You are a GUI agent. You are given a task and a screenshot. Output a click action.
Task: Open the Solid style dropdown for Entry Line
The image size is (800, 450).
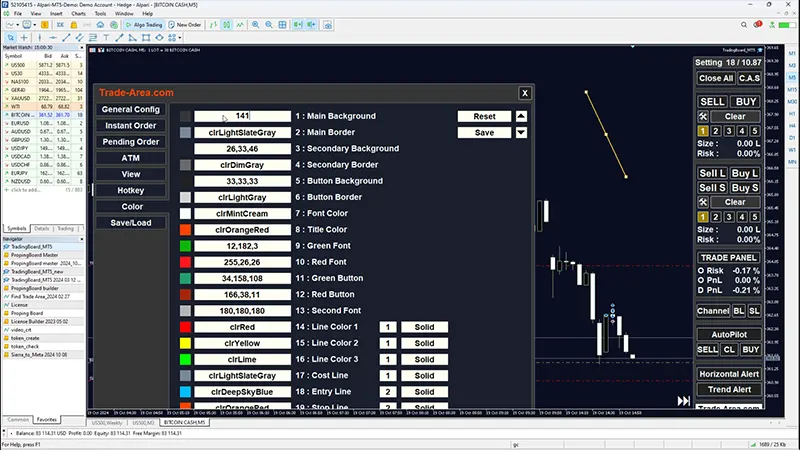coord(424,392)
